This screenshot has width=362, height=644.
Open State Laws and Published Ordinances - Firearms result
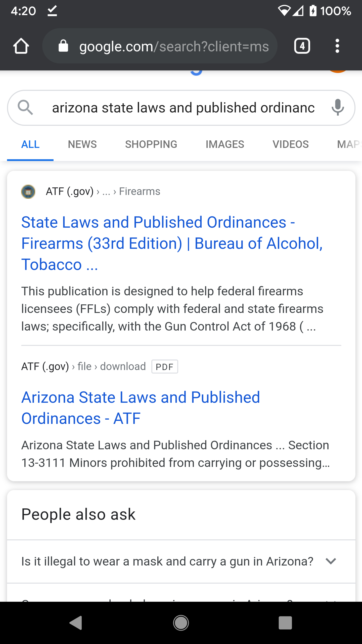click(172, 243)
